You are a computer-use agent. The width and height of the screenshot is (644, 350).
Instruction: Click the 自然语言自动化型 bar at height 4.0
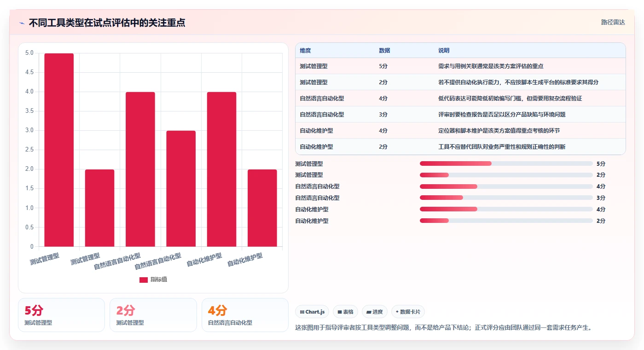click(140, 169)
